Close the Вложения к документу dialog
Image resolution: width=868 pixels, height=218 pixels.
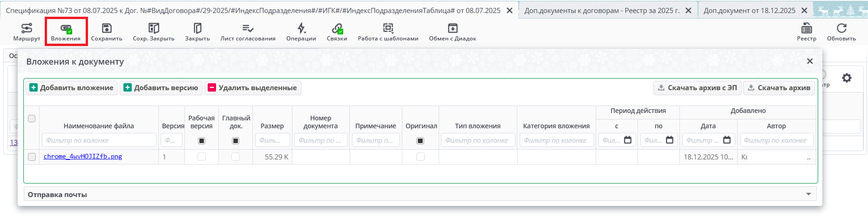point(810,61)
